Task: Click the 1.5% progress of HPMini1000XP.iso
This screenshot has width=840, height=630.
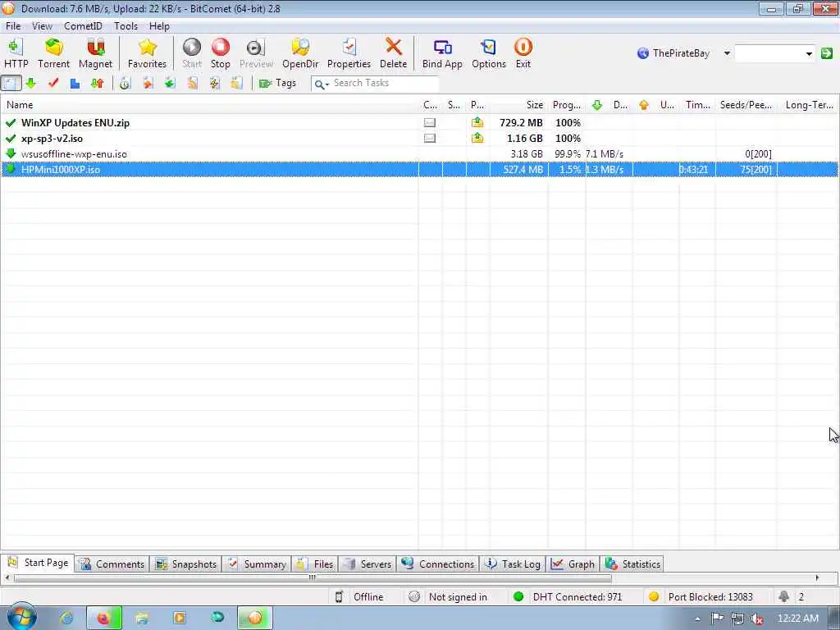Action: tap(570, 169)
